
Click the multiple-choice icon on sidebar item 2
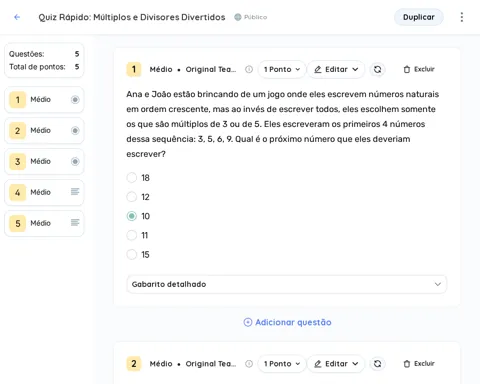tap(75, 130)
